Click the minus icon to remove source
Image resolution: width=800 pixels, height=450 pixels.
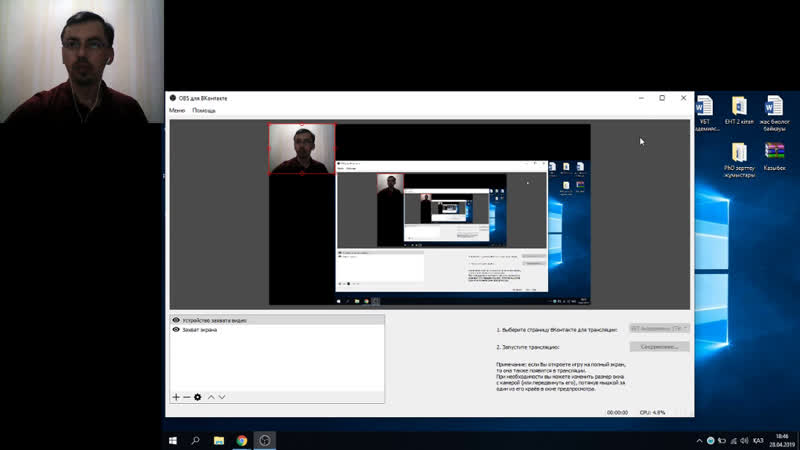point(186,397)
